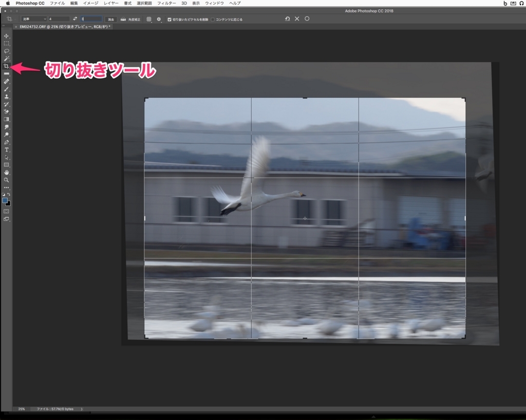The height and width of the screenshot is (420, 526).
Task: Click the foreground color swatch
Action: click(x=5, y=201)
